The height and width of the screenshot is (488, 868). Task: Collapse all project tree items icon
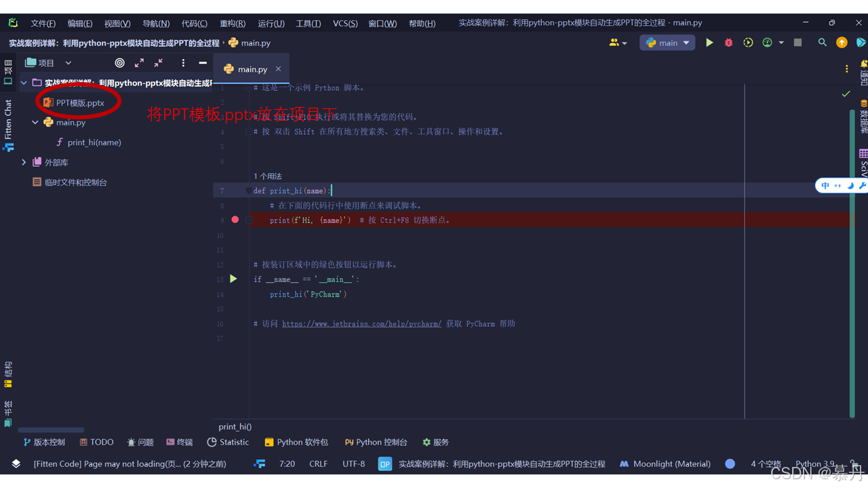(158, 62)
